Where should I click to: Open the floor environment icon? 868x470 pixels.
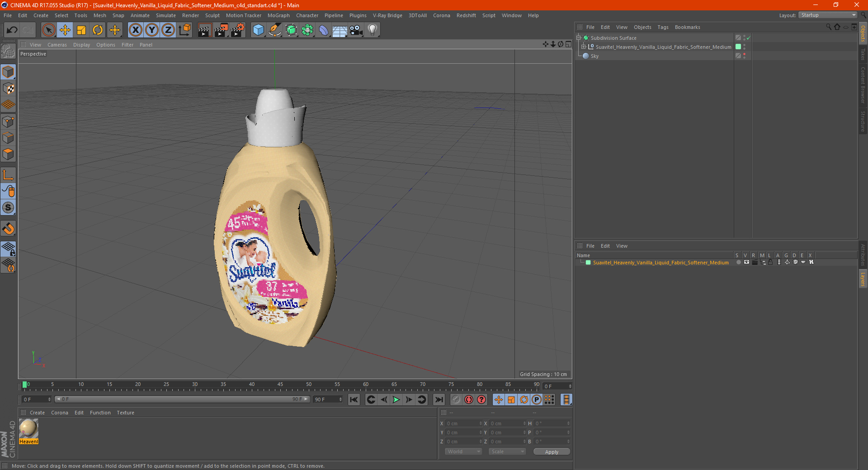point(340,30)
